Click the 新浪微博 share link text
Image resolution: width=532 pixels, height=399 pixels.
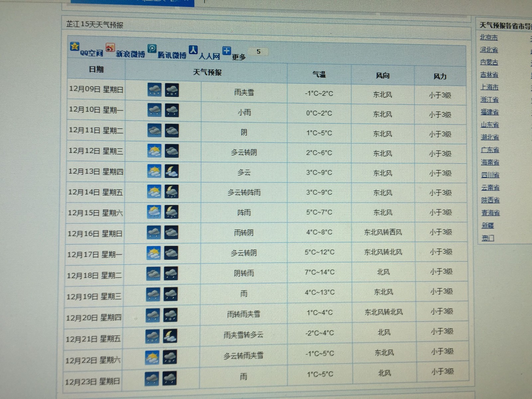130,54
